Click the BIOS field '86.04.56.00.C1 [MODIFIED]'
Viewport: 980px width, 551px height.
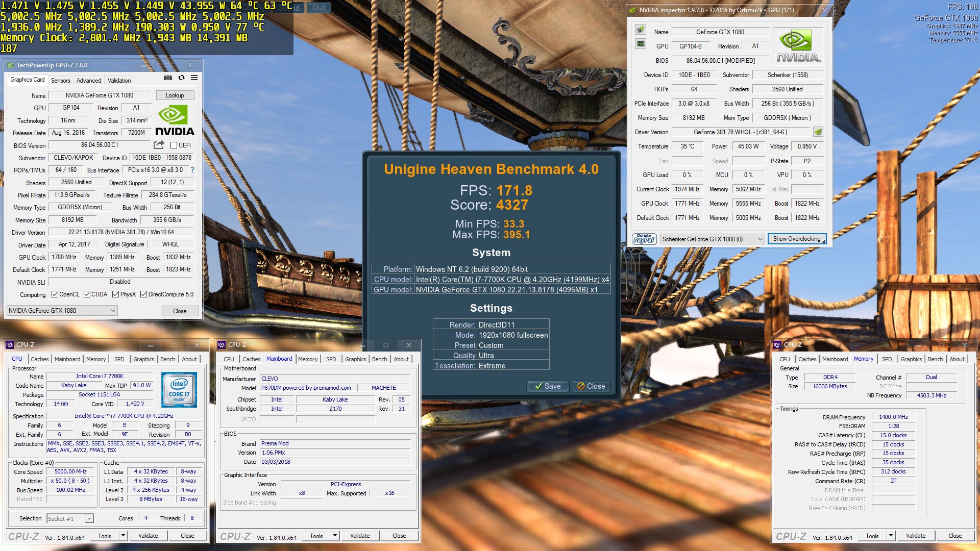(720, 61)
